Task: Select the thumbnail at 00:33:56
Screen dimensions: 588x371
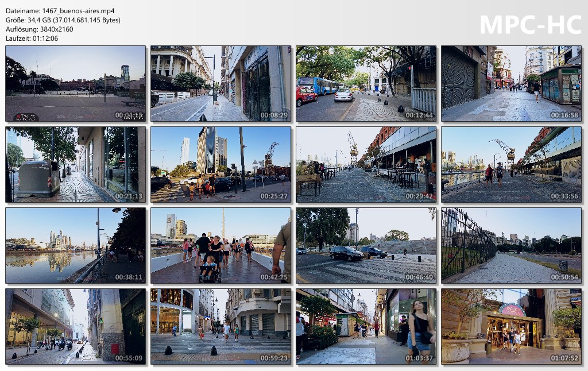Action: pyautogui.click(x=511, y=164)
